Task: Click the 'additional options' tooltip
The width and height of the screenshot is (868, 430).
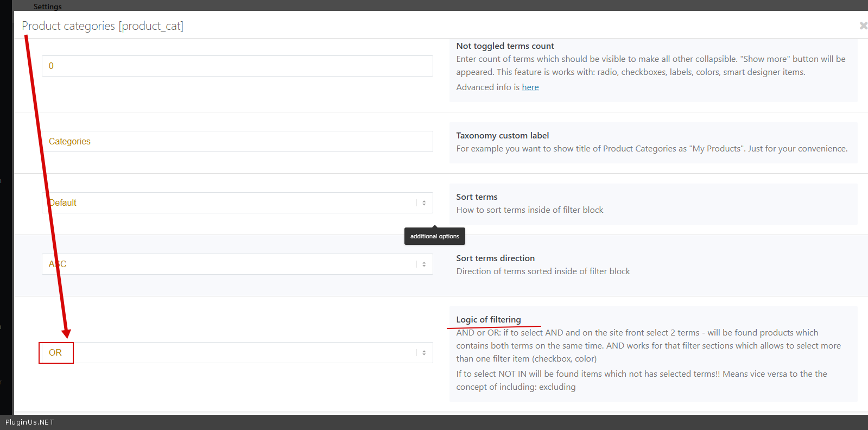Action: click(x=434, y=236)
